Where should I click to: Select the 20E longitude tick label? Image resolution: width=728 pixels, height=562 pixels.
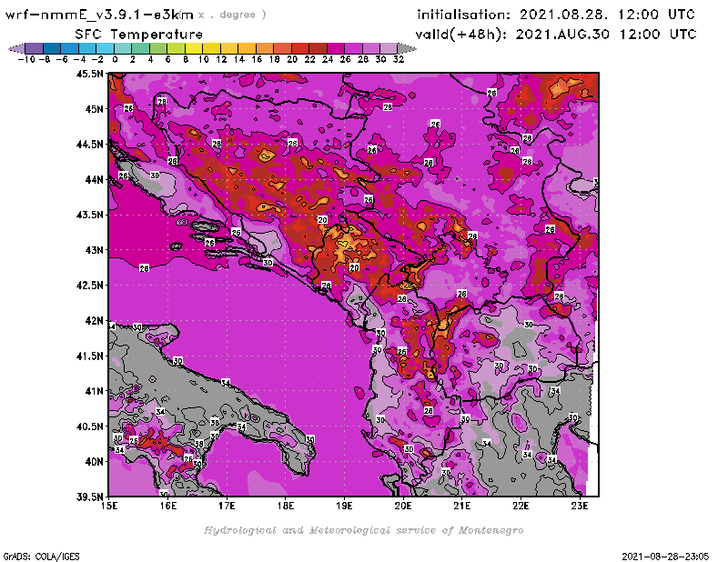[403, 506]
